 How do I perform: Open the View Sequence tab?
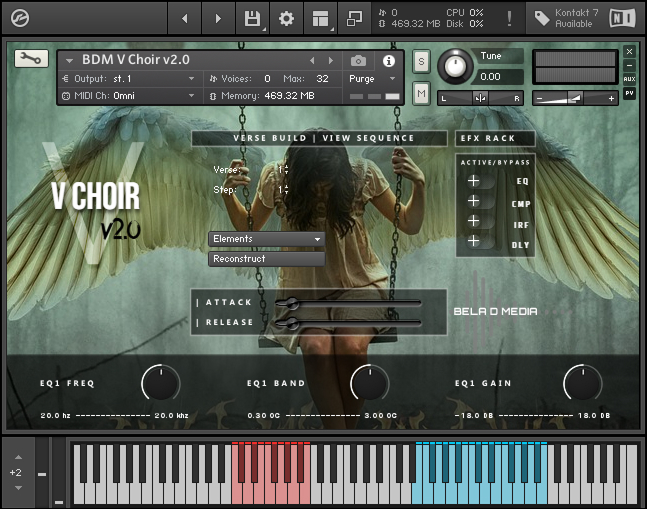[368, 138]
